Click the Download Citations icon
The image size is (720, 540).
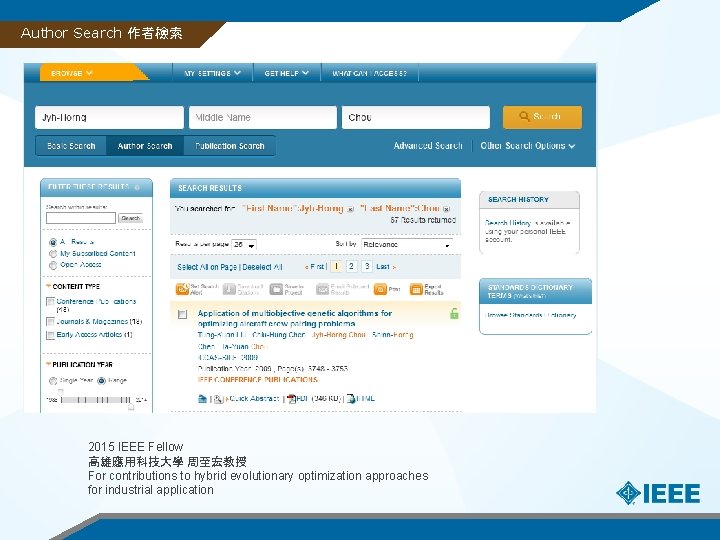point(229,289)
